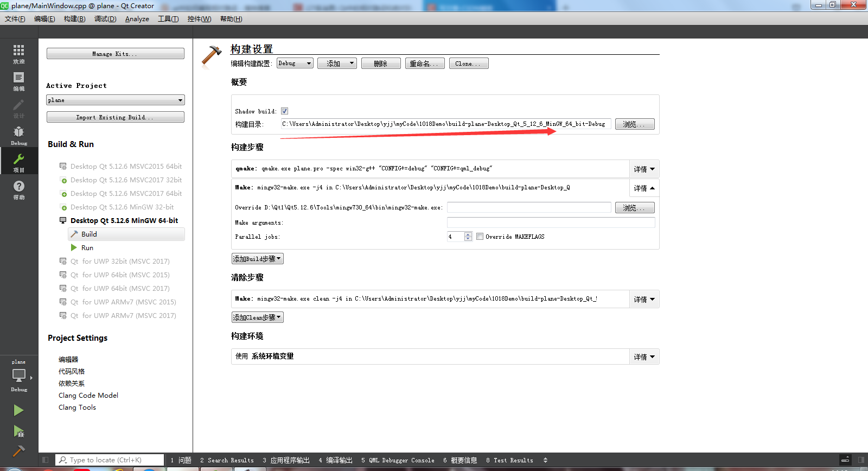Click the 重命名... rename button
Screen dimensions: 868x471
pos(425,63)
